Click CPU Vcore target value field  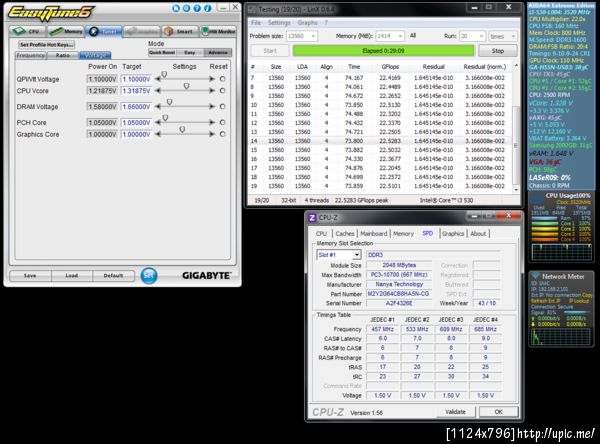[136, 91]
